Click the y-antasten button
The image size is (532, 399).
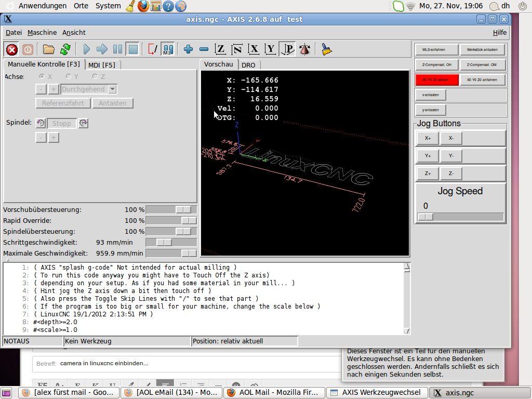(x=430, y=110)
